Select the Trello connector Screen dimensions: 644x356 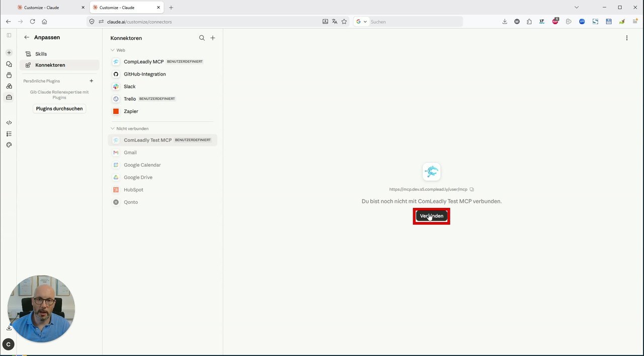click(163, 99)
